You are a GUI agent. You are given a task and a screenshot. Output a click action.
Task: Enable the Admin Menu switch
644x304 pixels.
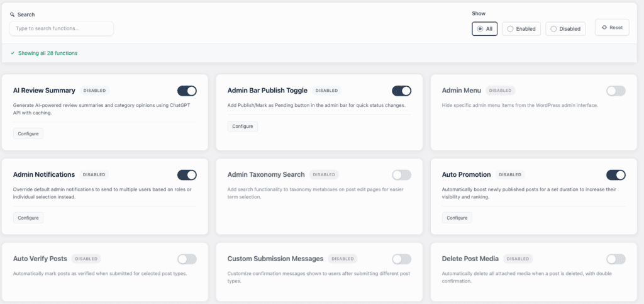tap(616, 91)
